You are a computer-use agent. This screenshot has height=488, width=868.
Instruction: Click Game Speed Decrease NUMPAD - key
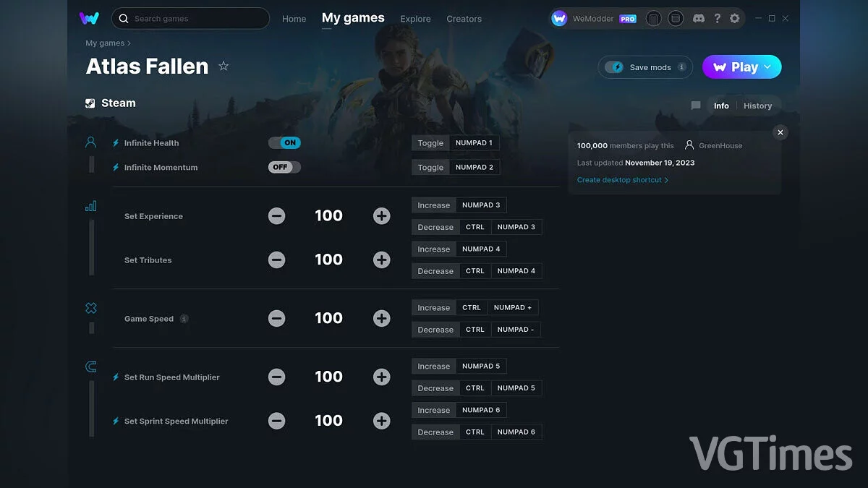(516, 330)
